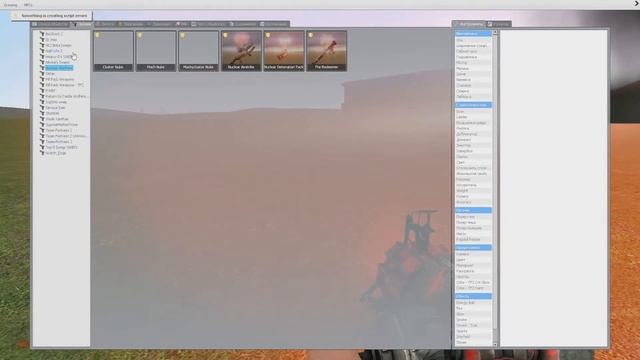Screen dimensions: 640x360
Task: Open the Drawing menu at top
Action: (11, 5)
